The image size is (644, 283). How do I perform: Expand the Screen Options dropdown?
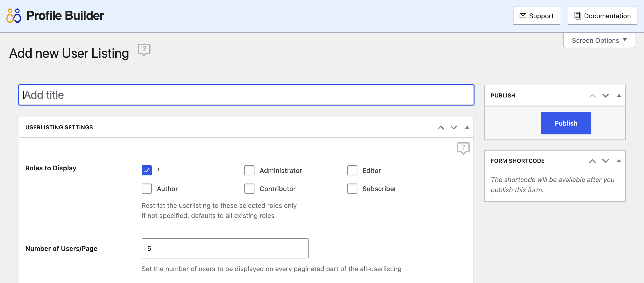tap(599, 41)
